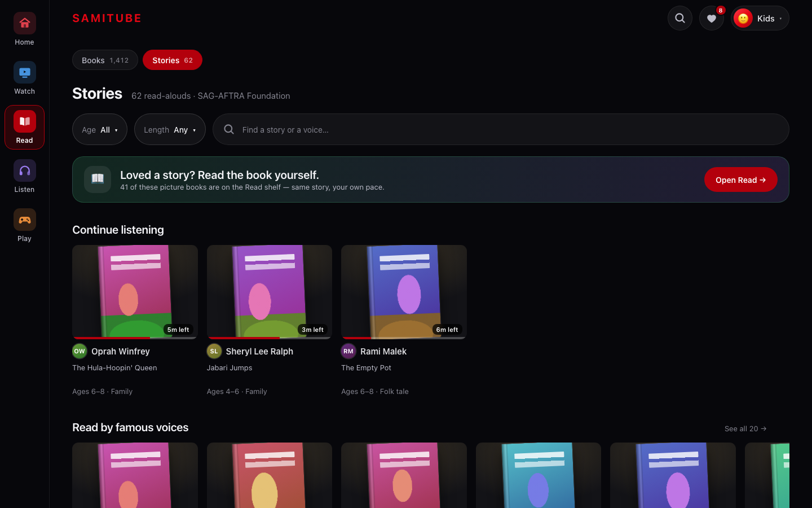Click progress bar on Jabari Jumps card
Image resolution: width=812 pixels, height=508 pixels.
270,338
